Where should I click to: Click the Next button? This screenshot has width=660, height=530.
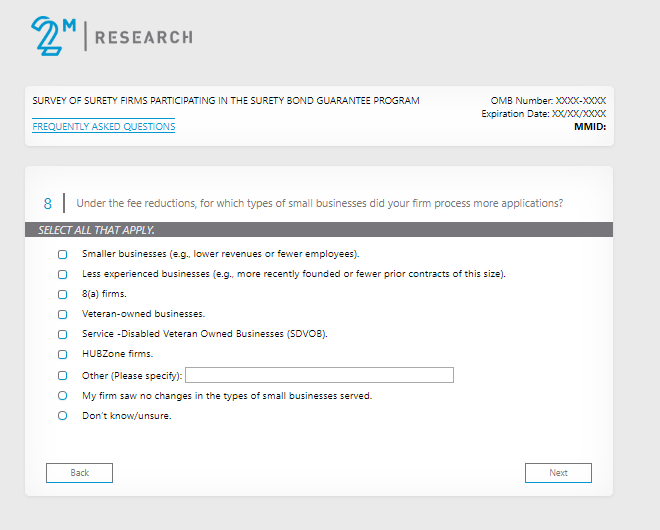click(558, 473)
